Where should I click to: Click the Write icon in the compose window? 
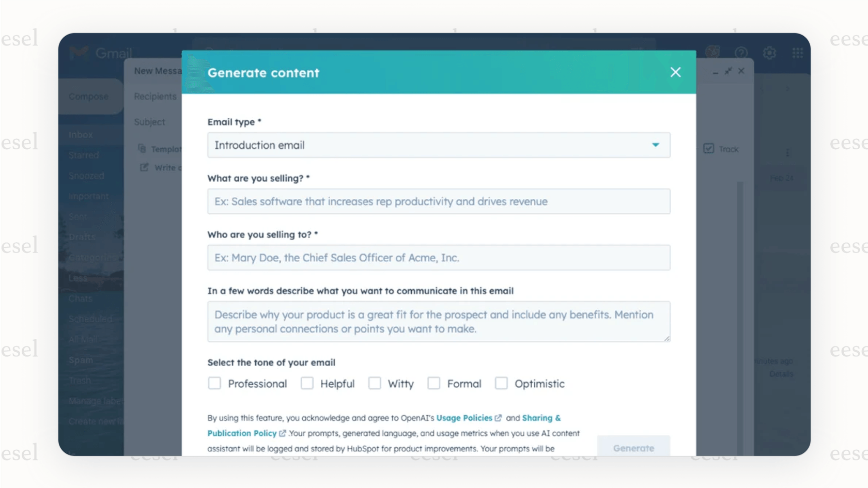point(144,167)
